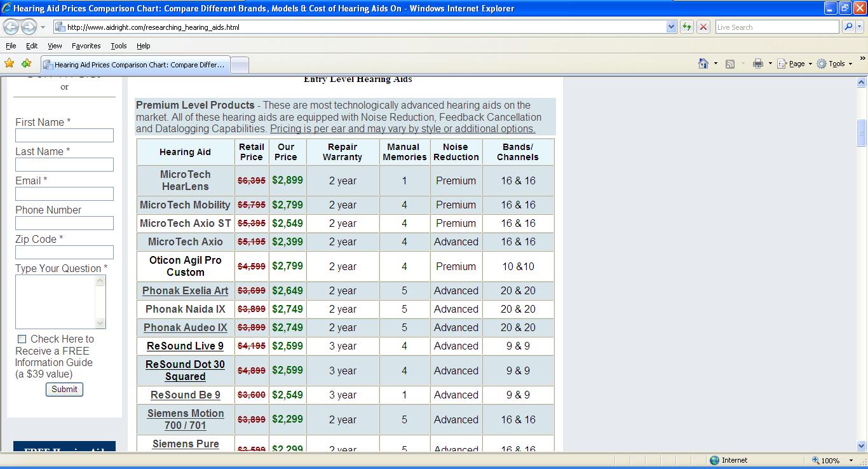Expand Home button dropdown arrow
Screen dimensions: 868x469
pos(715,64)
